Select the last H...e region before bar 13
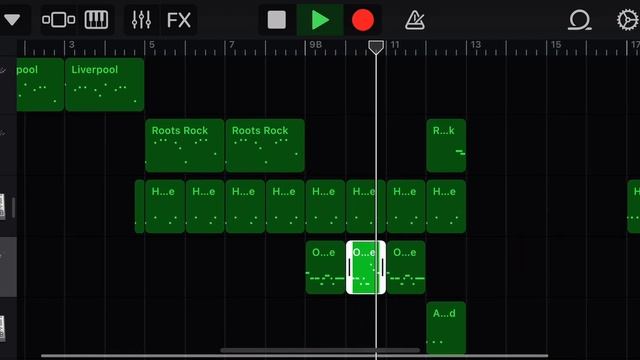640x360 pixels. click(x=446, y=207)
